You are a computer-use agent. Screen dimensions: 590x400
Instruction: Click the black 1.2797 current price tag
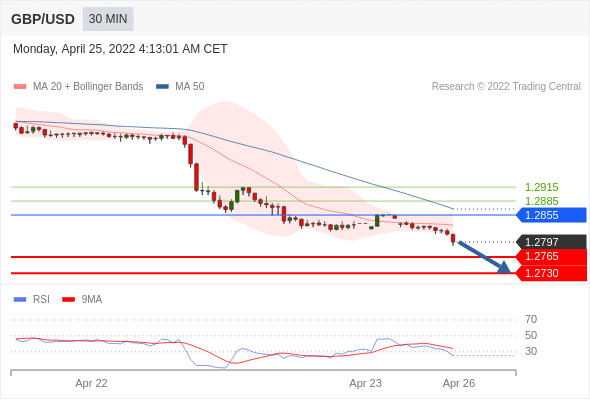pos(551,242)
